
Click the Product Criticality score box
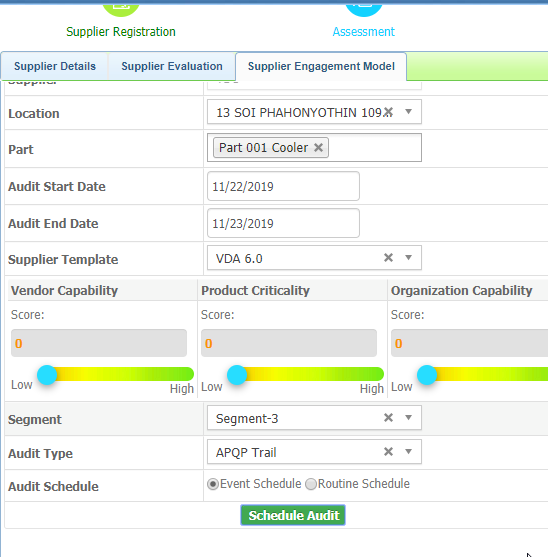click(289, 343)
